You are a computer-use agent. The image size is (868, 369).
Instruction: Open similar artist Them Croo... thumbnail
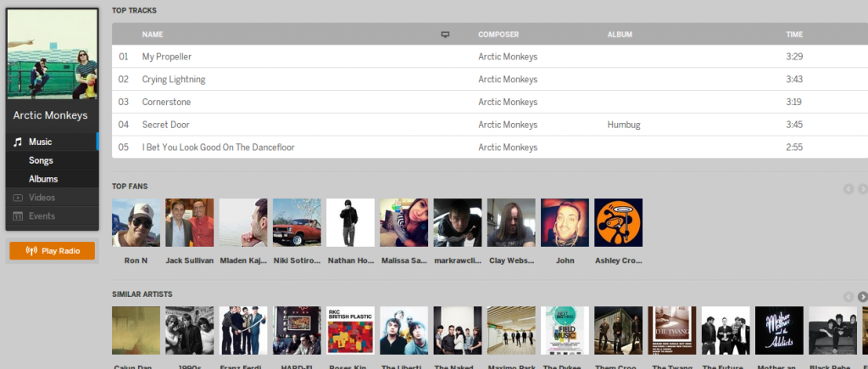[x=618, y=331]
